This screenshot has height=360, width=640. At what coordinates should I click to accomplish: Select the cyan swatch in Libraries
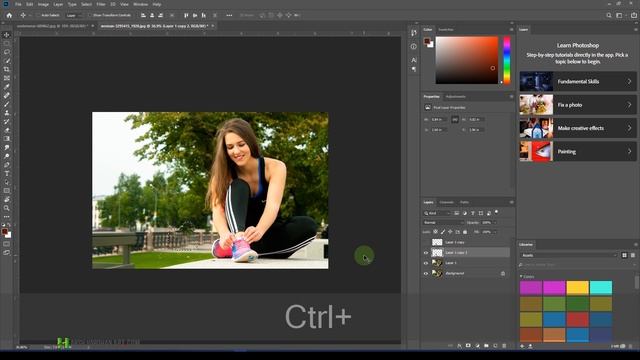pos(601,288)
